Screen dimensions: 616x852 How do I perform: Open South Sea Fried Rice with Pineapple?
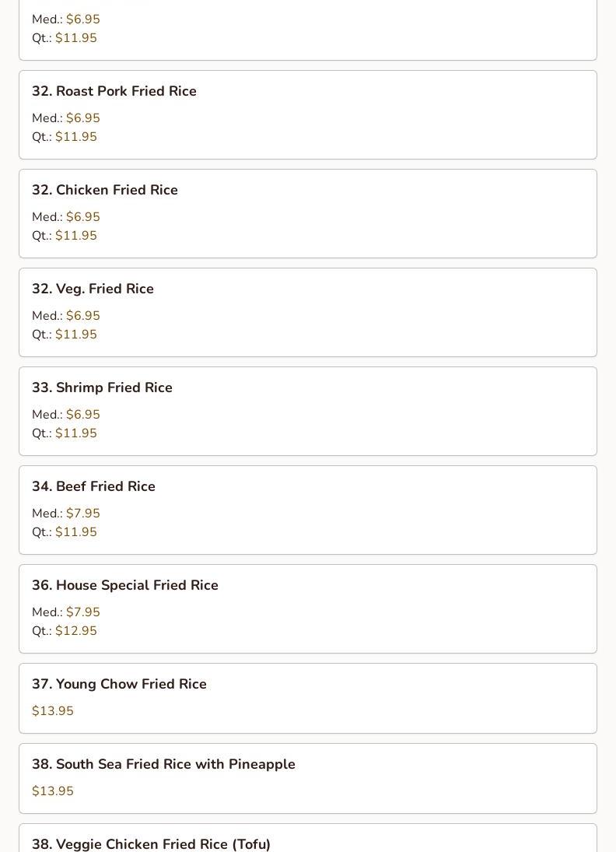pos(307,779)
